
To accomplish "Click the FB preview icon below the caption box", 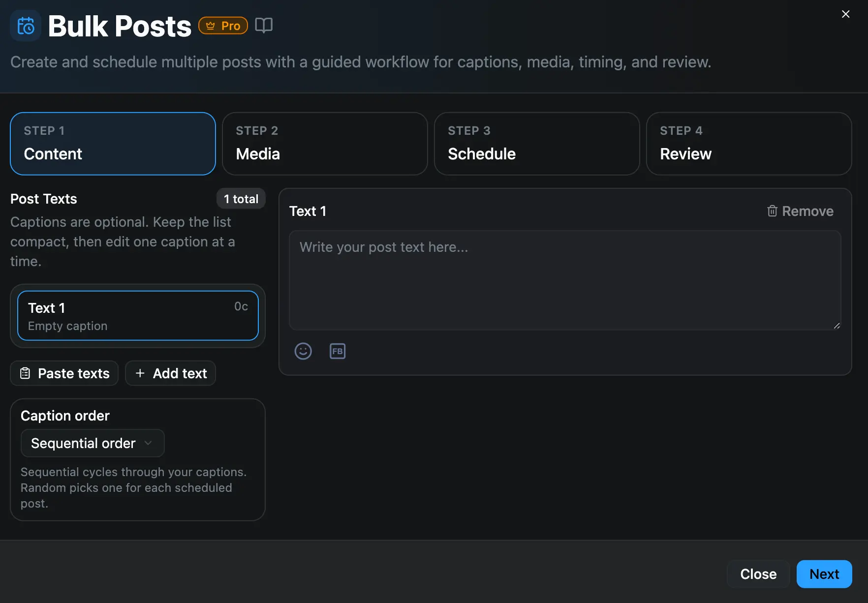I will click(338, 351).
